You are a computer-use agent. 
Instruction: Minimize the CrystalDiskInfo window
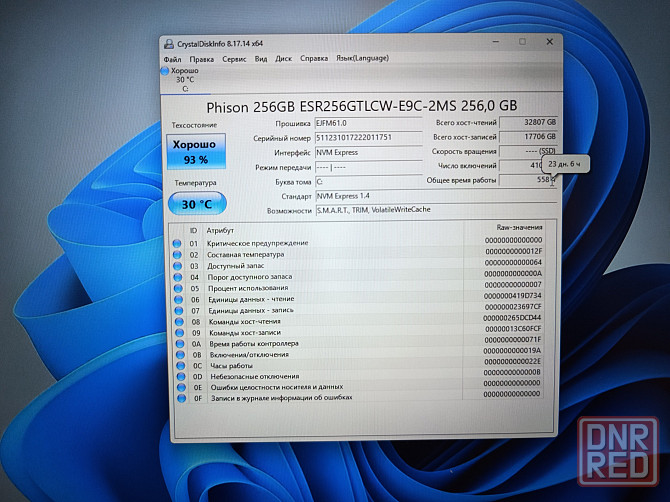496,42
